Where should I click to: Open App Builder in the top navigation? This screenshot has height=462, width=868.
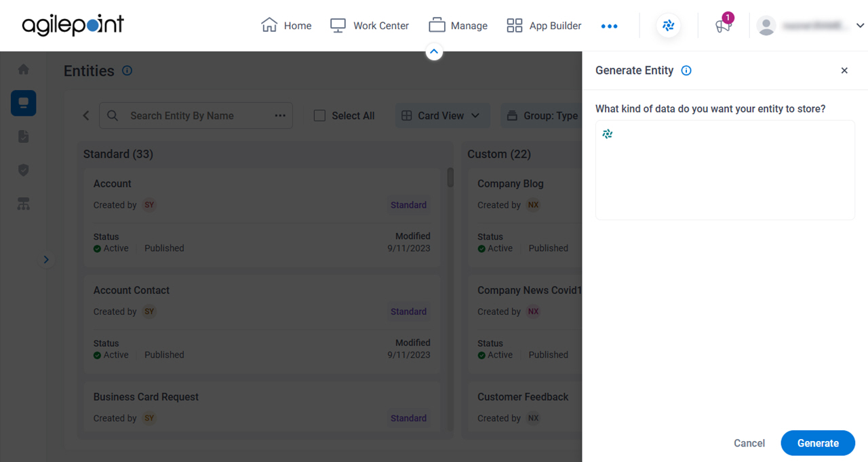pyautogui.click(x=544, y=26)
